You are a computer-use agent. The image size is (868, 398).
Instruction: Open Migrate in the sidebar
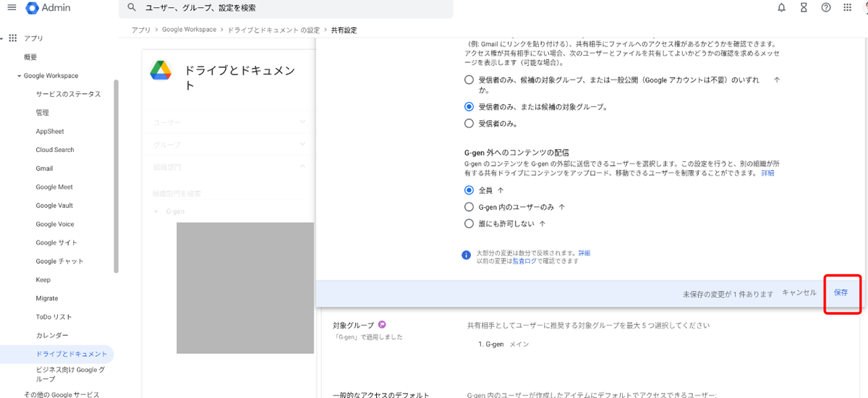coord(47,298)
